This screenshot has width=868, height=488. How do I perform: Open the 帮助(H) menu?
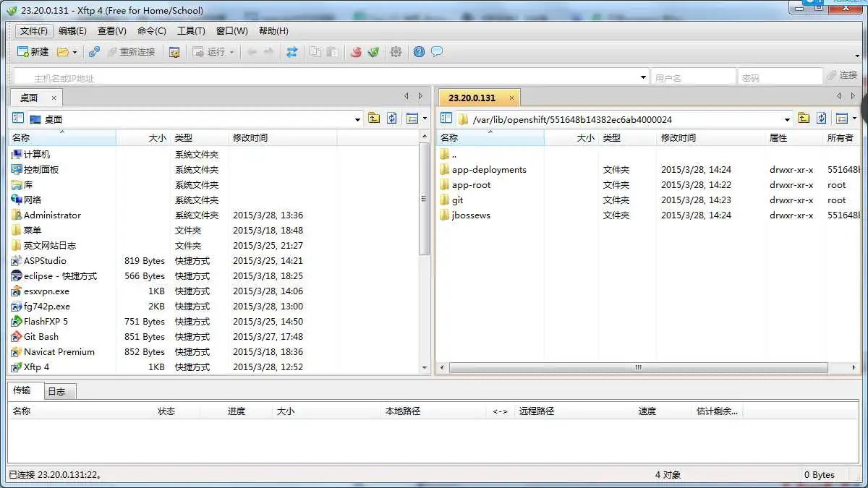pos(273,31)
